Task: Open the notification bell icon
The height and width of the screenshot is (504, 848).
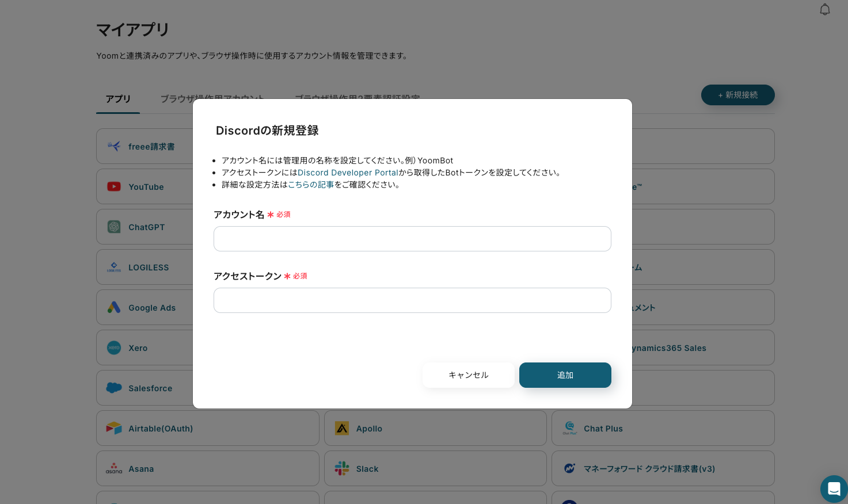Action: click(825, 10)
